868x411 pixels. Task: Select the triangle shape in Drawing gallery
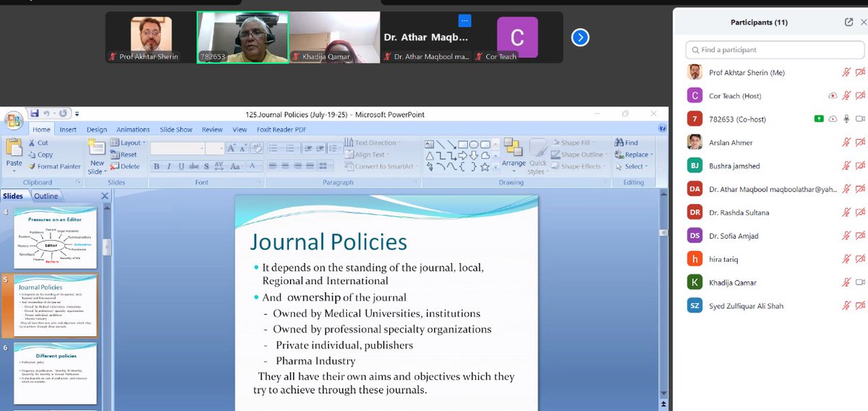tap(430, 155)
